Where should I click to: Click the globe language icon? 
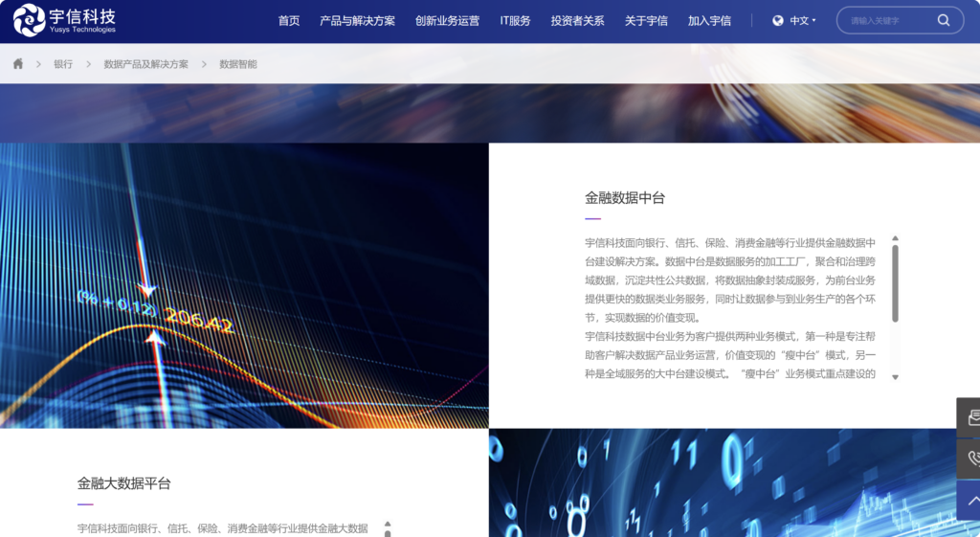click(777, 21)
